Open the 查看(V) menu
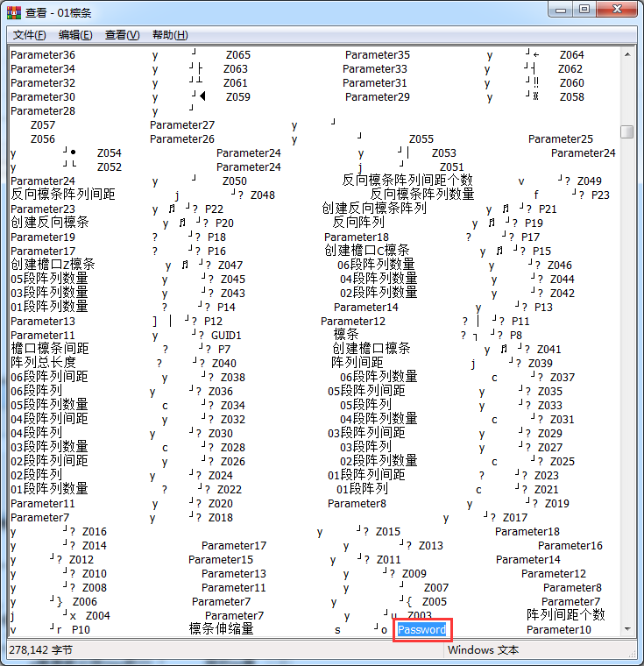This screenshot has height=666, width=644. (122, 35)
